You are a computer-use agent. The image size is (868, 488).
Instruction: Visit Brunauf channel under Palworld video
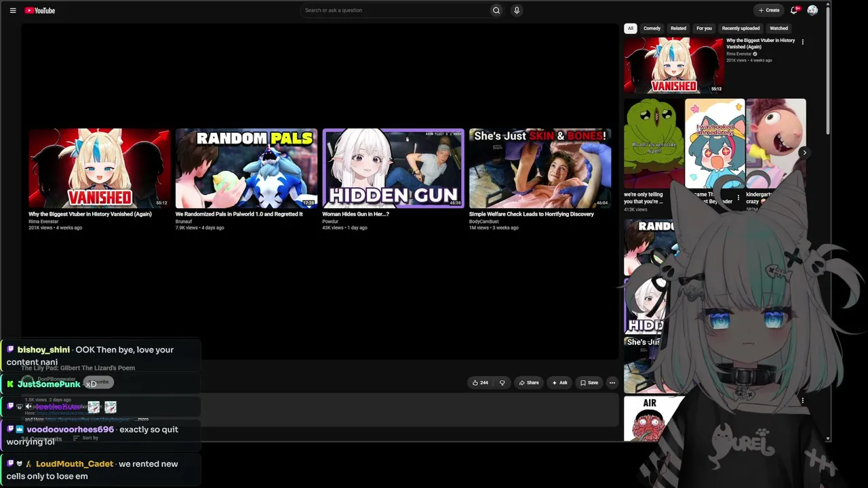pos(184,222)
